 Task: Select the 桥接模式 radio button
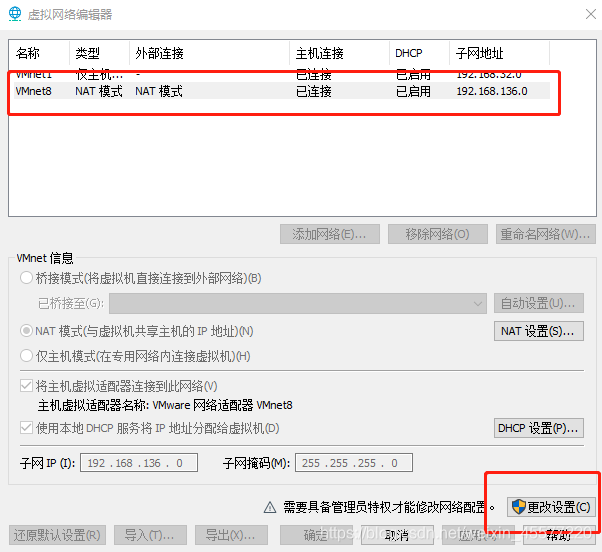point(26,278)
